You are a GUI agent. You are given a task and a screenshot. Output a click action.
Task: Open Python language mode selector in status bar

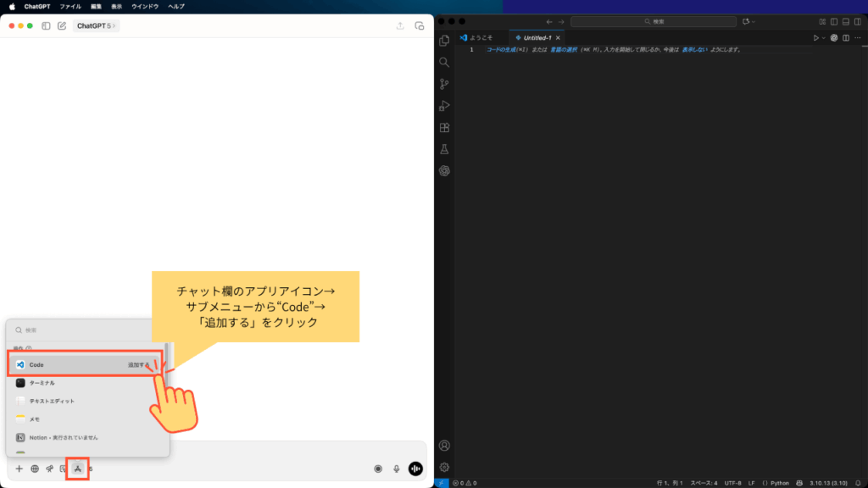pos(775,483)
